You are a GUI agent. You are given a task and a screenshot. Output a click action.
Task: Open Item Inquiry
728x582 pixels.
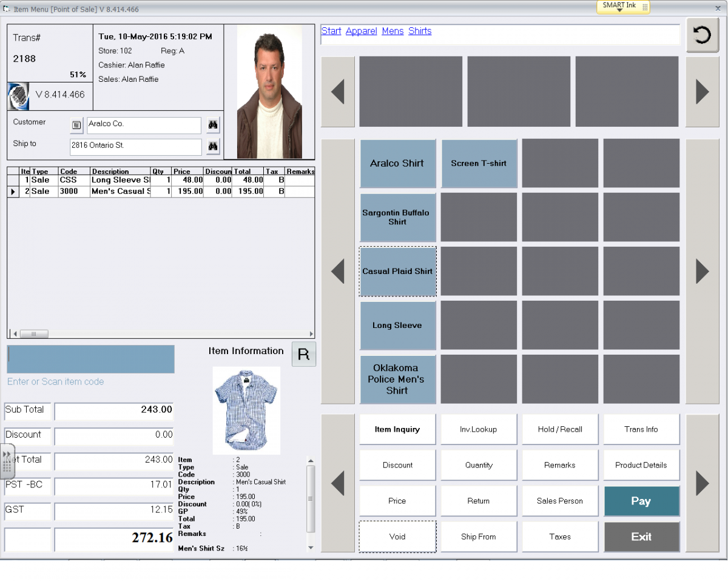(397, 429)
